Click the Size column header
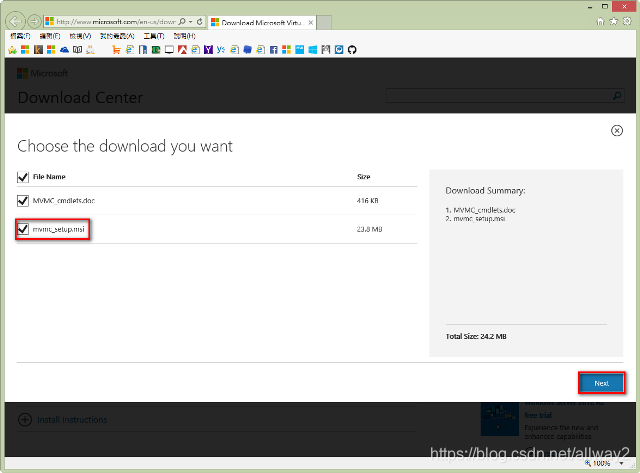The width and height of the screenshot is (640, 473). pyautogui.click(x=363, y=177)
